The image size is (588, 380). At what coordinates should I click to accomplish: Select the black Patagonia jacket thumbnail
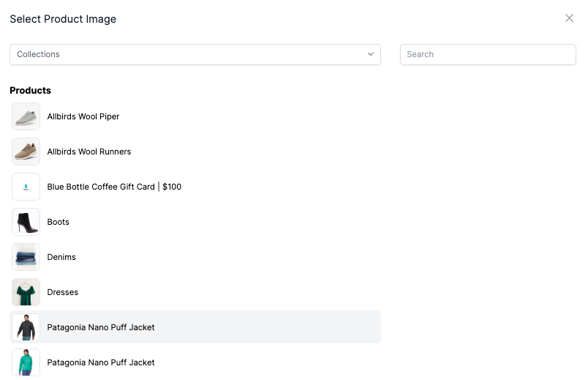click(26, 327)
